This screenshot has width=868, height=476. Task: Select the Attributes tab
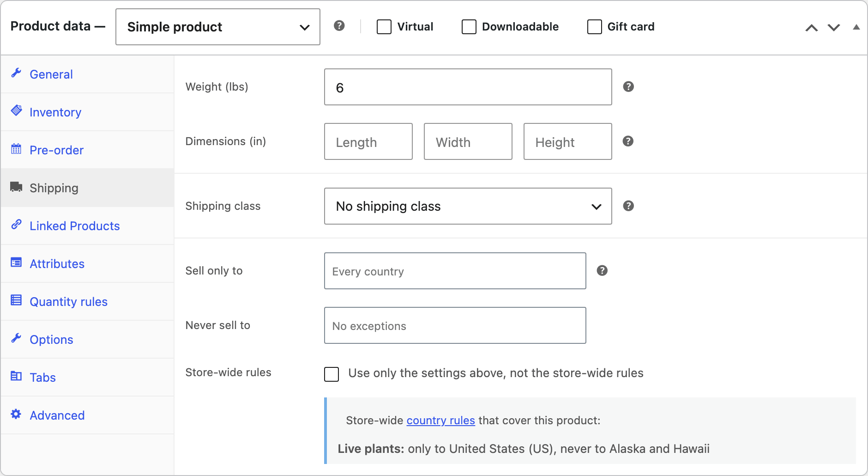[88, 264]
